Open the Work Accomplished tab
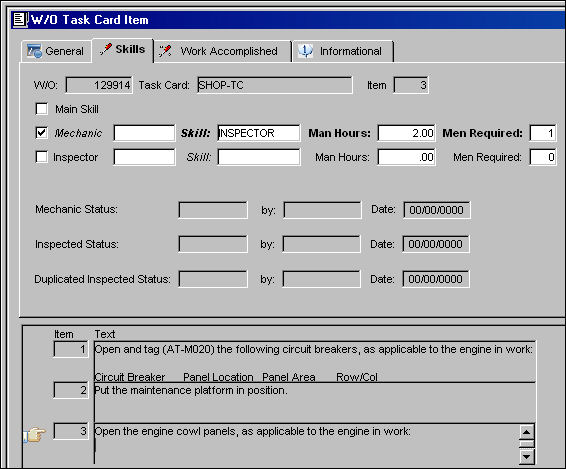Screen dimensions: 566x469 (223, 51)
